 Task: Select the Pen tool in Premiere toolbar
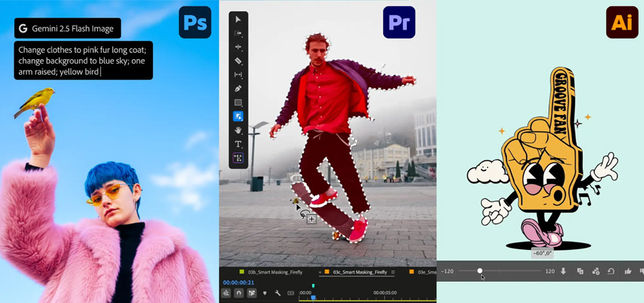click(x=238, y=89)
